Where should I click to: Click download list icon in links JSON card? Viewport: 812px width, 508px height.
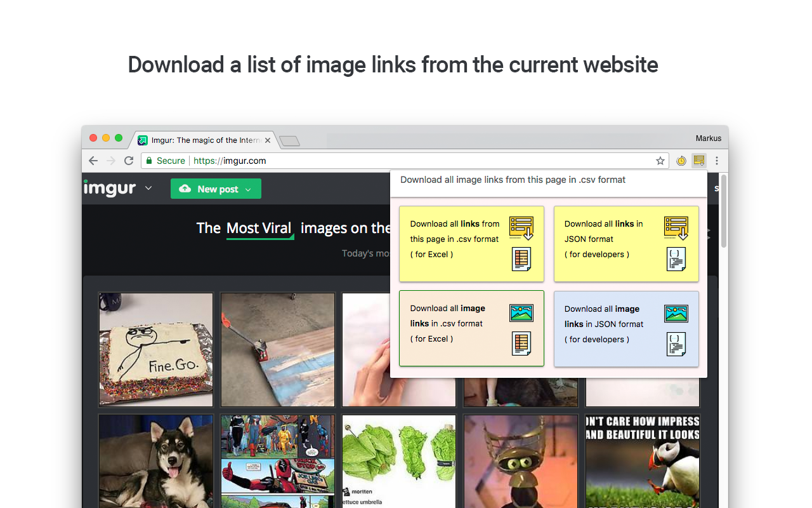click(676, 228)
